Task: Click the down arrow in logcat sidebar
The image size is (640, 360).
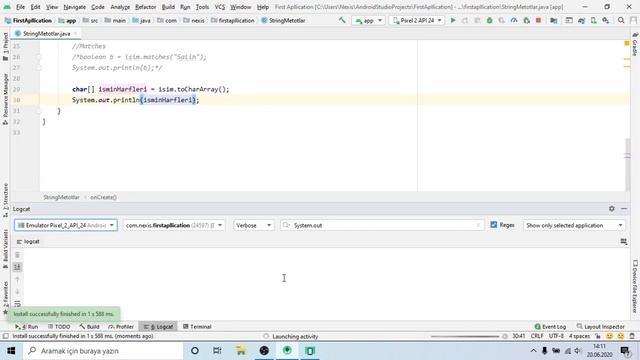Action: [x=17, y=291]
